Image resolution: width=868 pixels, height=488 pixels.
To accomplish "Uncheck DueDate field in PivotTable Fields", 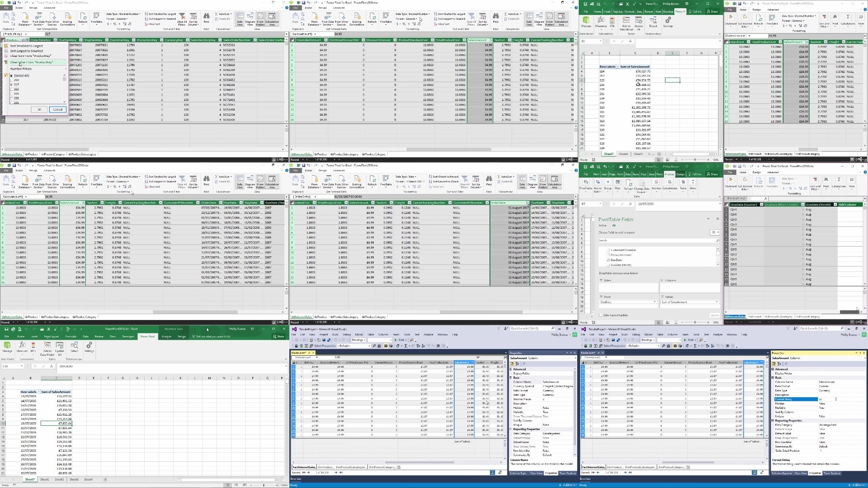I will (608, 260).
